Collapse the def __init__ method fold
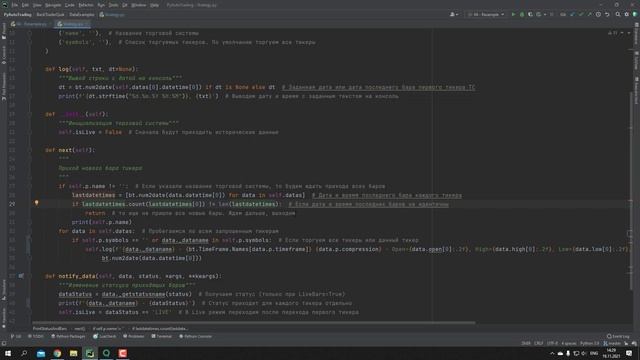640x360 pixels. [x=30, y=114]
